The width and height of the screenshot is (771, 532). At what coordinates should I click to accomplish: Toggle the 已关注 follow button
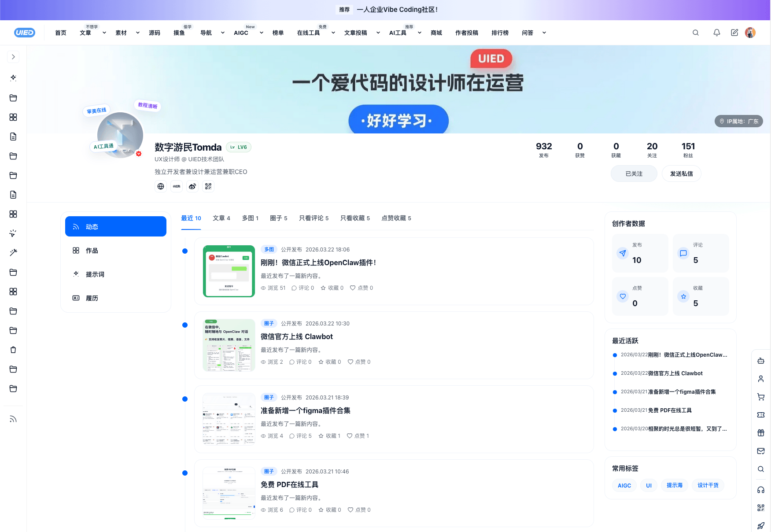click(634, 174)
